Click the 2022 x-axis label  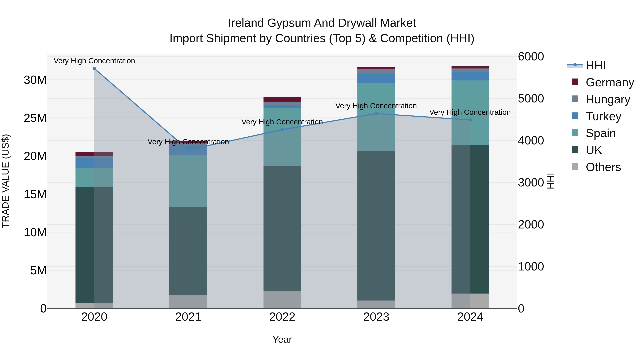click(282, 317)
